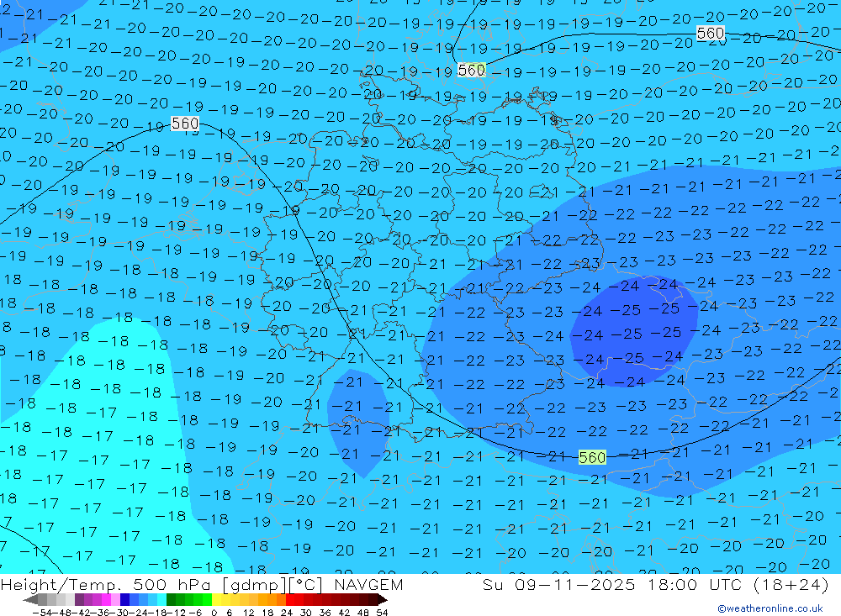Pick the bright yellow swatch in the legend

(x=217, y=599)
